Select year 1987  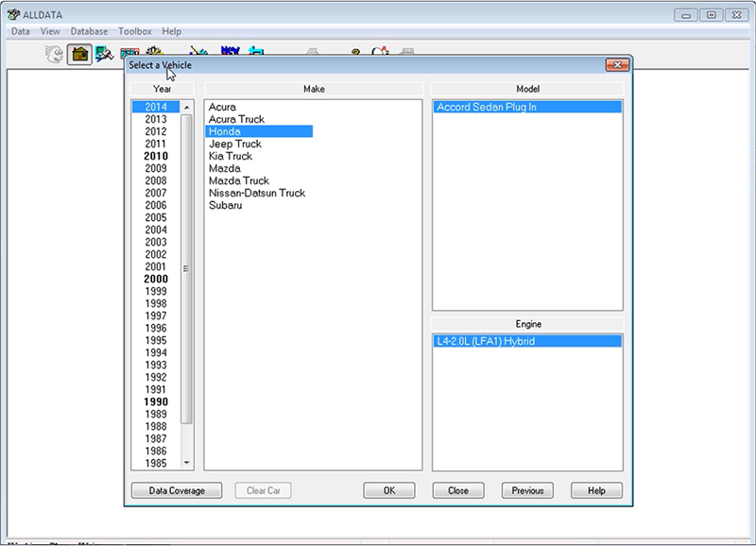(x=156, y=438)
